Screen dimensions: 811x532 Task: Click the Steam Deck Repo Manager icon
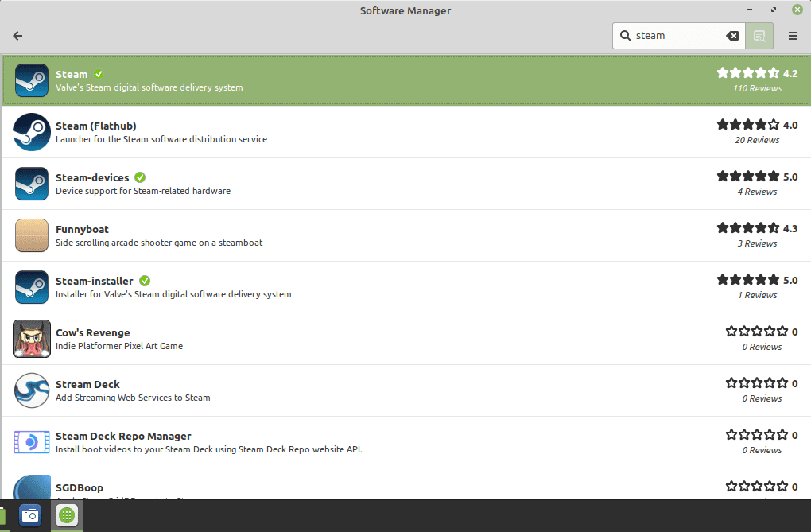click(32, 442)
